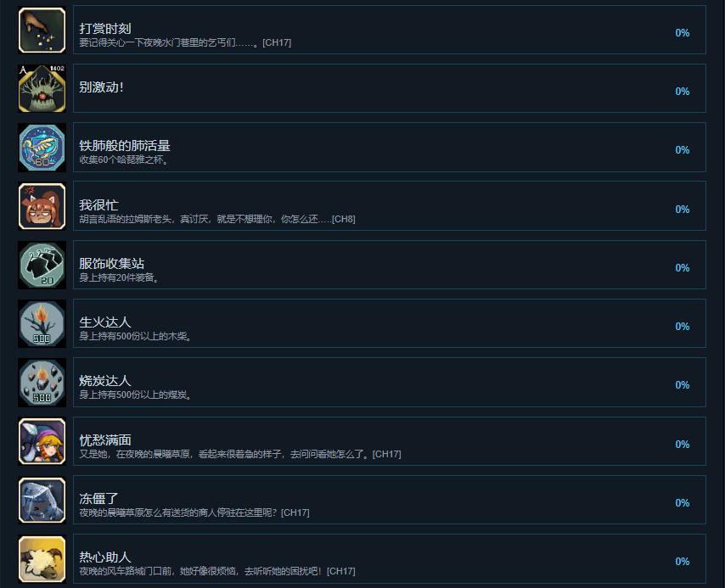Screen dimensions: 725x588
Task: Click the 我很忙 angry girl icon
Action: (42, 206)
